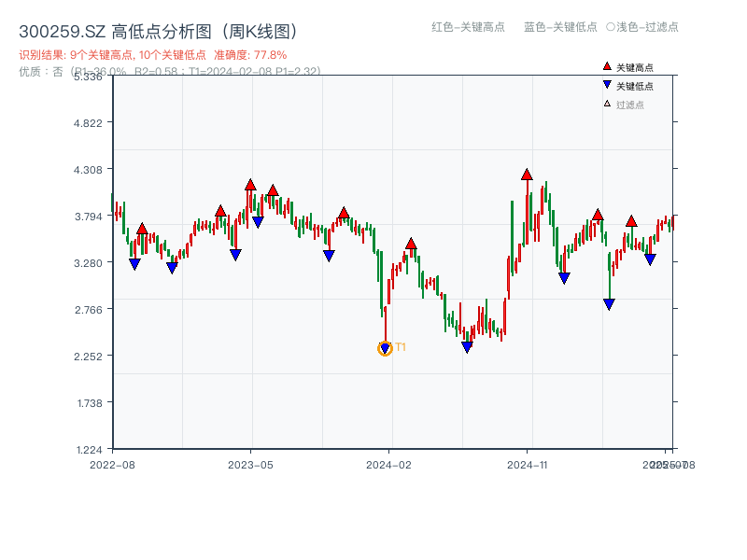Click the red 识别结果 summary text
Image resolution: width=747 pixels, height=560 pixels.
153,55
